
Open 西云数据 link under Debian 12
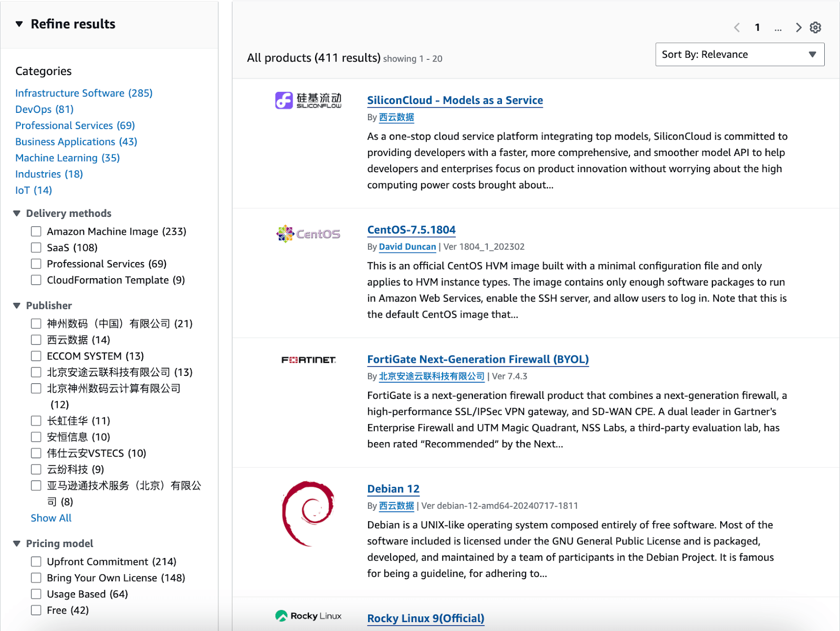pos(396,506)
